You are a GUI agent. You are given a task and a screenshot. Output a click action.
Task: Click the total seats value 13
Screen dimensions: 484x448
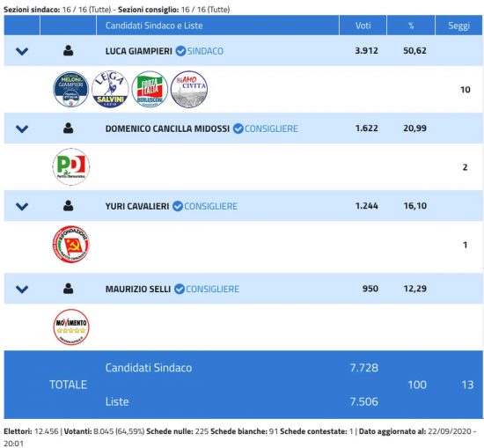(467, 385)
